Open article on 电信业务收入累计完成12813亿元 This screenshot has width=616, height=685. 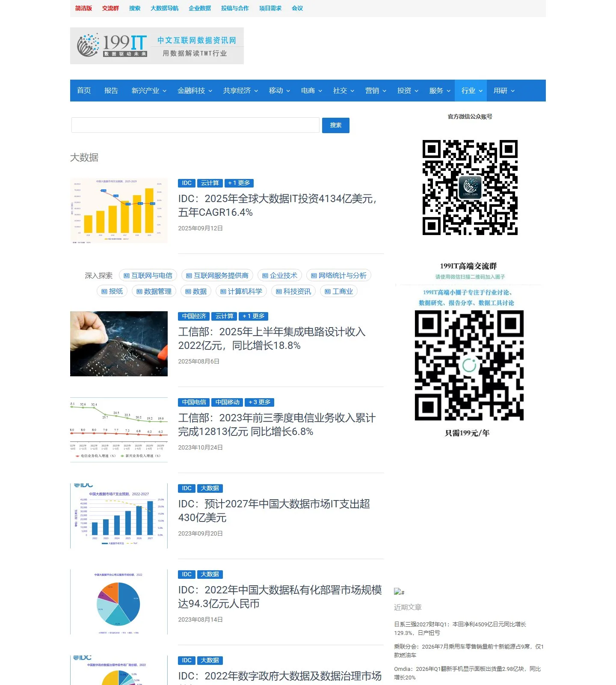(x=277, y=425)
